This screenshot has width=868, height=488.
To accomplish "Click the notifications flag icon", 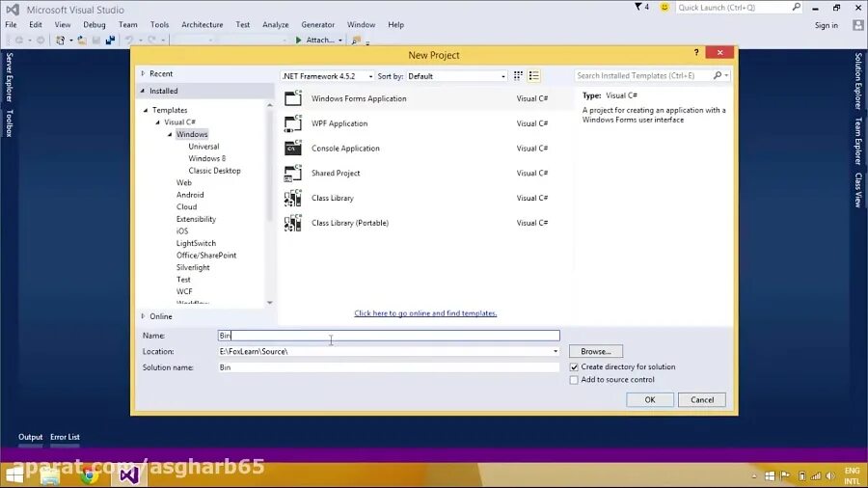I will coord(638,7).
